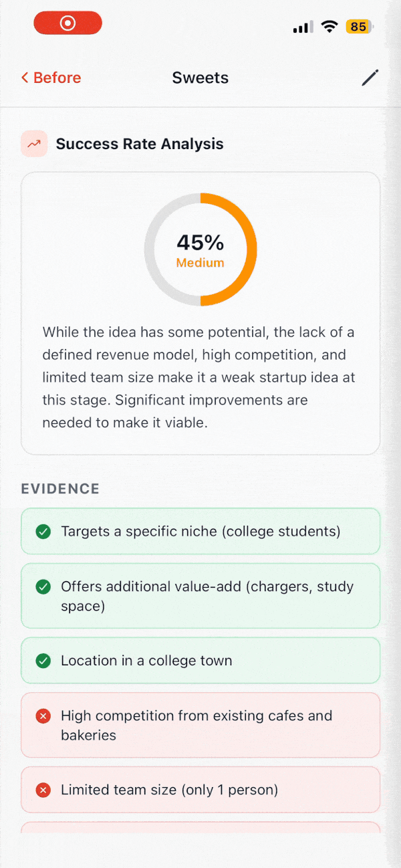
Task: Select the Location in a college town item
Action: pyautogui.click(x=200, y=661)
